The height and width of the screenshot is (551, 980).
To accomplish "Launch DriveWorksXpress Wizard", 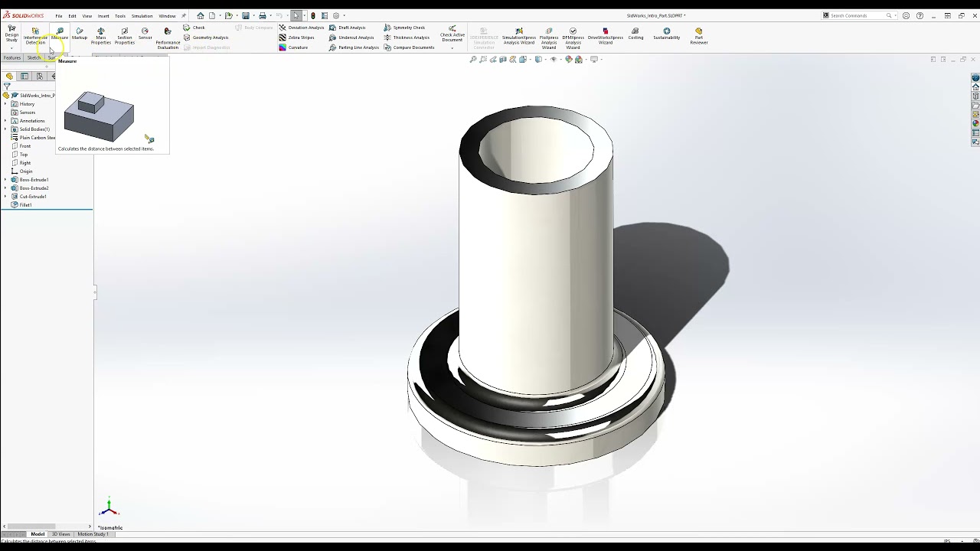I will tap(606, 36).
